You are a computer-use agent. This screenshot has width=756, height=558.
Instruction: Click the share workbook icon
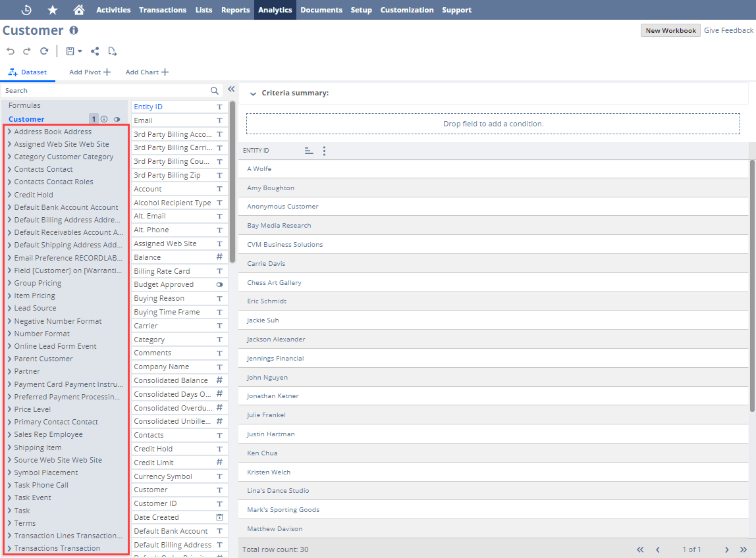tap(95, 51)
